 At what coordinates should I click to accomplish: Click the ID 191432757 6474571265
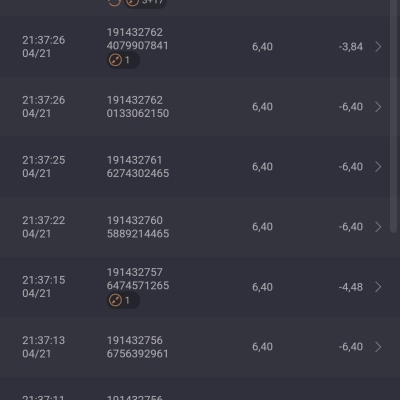tap(138, 279)
